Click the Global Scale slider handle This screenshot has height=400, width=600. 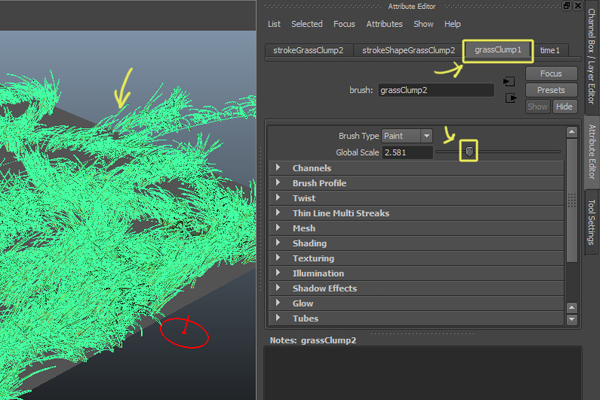pyautogui.click(x=469, y=152)
